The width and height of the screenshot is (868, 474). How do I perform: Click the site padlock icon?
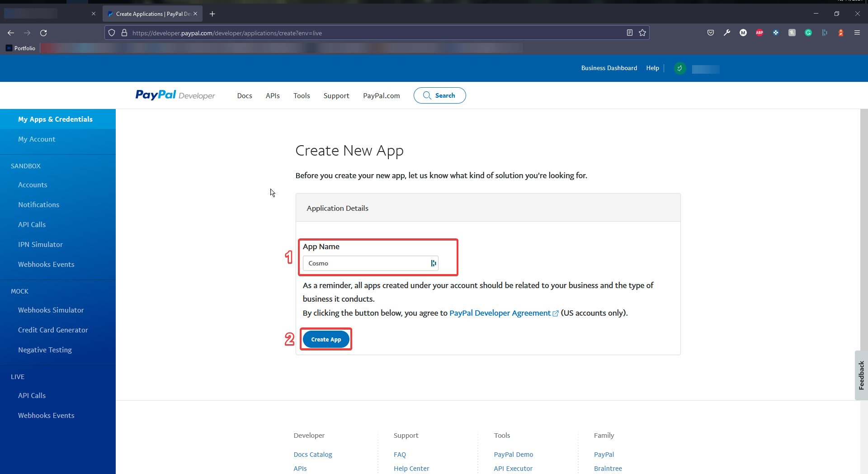pos(124,33)
